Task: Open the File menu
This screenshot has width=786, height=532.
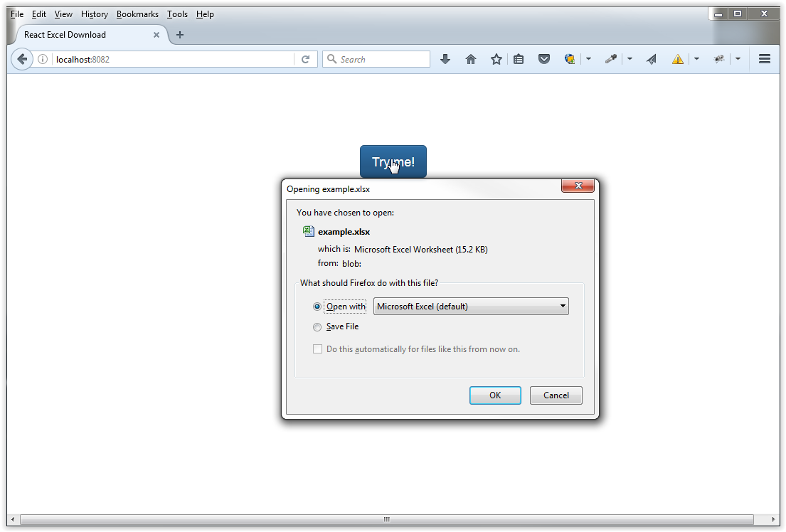Action: [17, 14]
